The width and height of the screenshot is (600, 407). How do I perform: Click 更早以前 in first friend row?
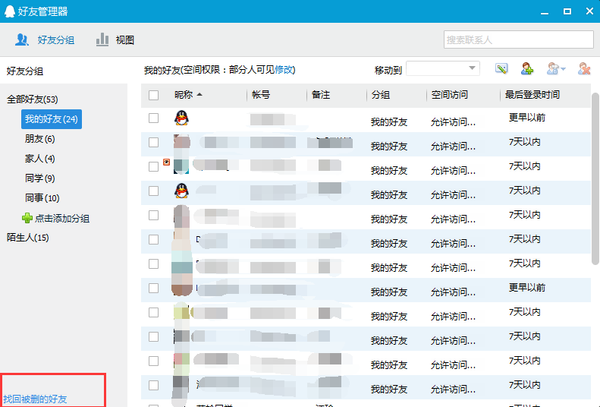coord(527,117)
